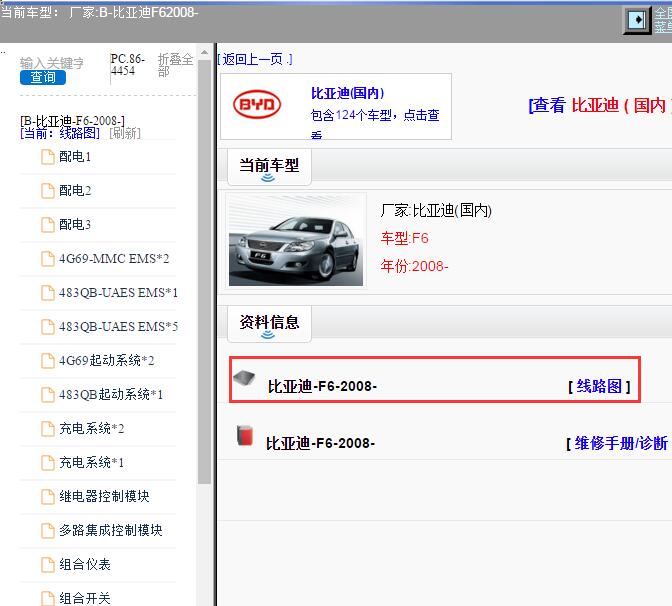Select the 资料信息 tab
Image resolution: width=672 pixels, height=606 pixels.
pyautogui.click(x=269, y=324)
